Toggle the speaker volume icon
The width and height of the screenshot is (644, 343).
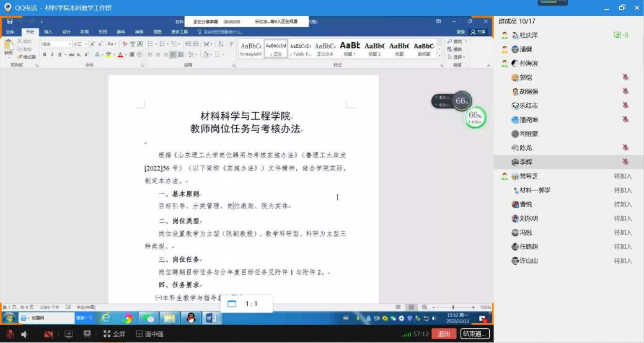(25, 334)
